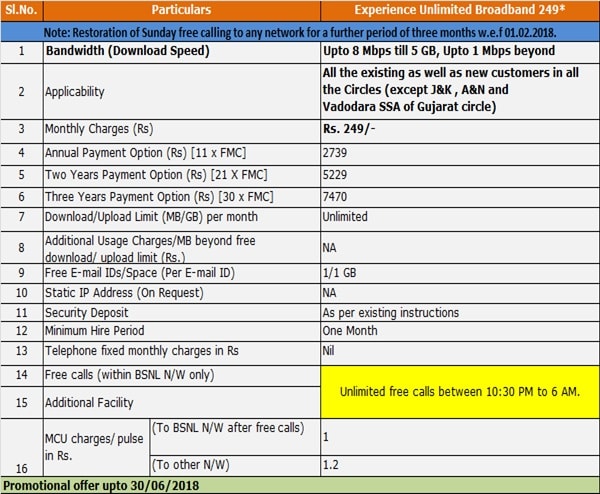The width and height of the screenshot is (600, 494).
Task: Click the '7470' value cell
Action: 460,197
